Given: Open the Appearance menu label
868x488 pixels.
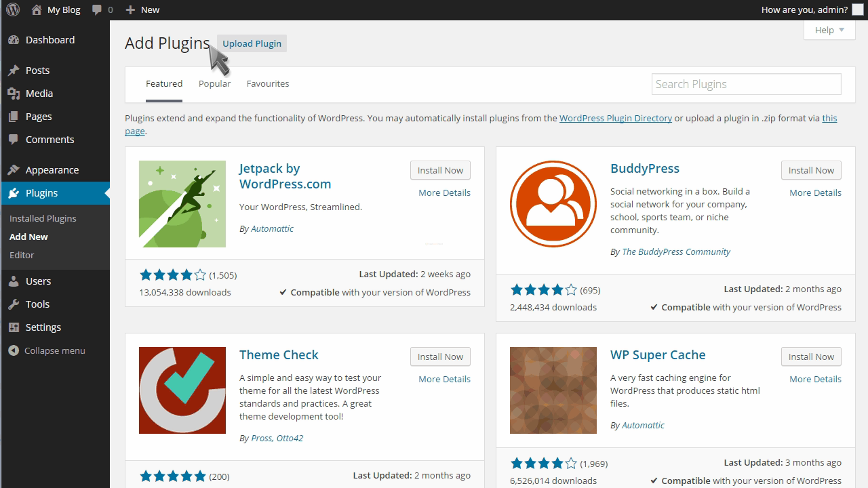Looking at the screenshot, I should [52, 170].
